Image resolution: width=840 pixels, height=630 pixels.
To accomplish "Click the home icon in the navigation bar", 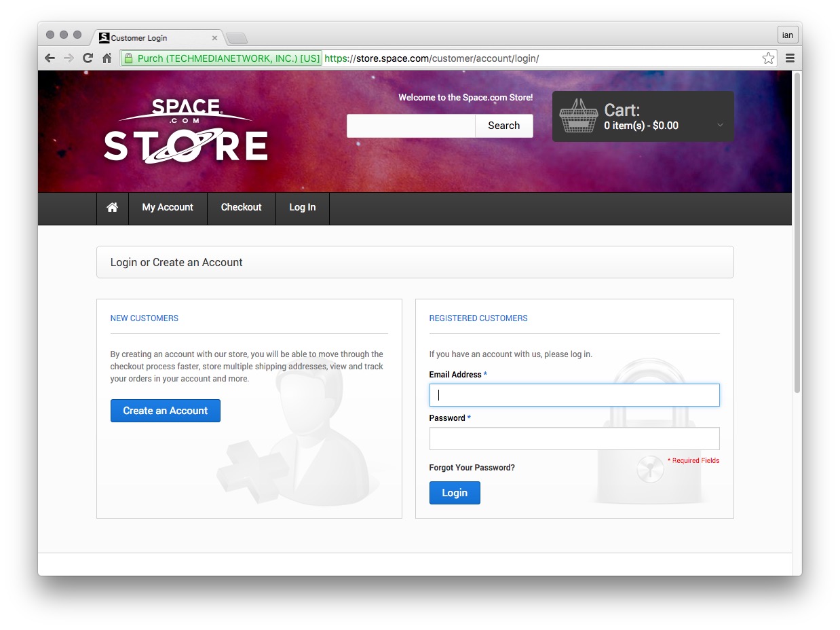I will point(113,208).
